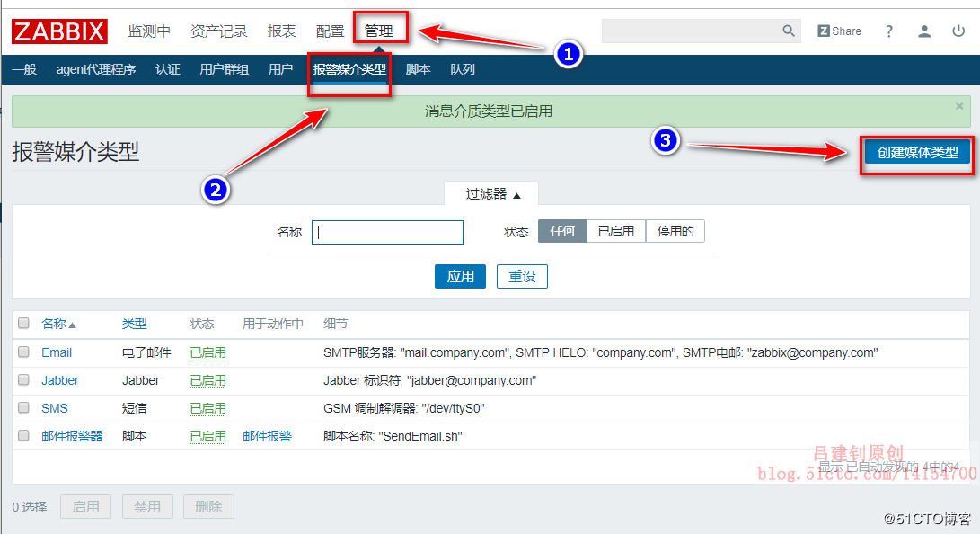
Task: Click the 应用 filter button
Action: click(460, 276)
